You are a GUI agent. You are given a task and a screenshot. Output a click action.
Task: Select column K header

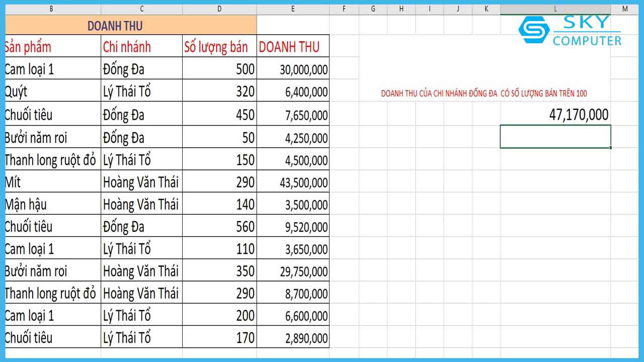(487, 9)
